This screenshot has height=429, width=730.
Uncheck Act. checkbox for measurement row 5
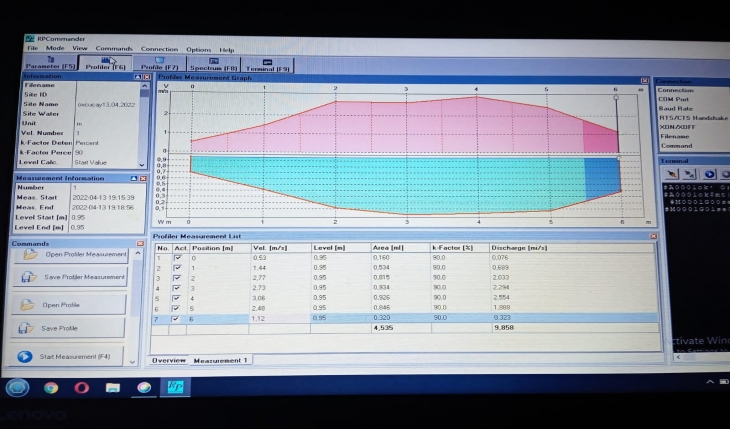[x=176, y=298]
